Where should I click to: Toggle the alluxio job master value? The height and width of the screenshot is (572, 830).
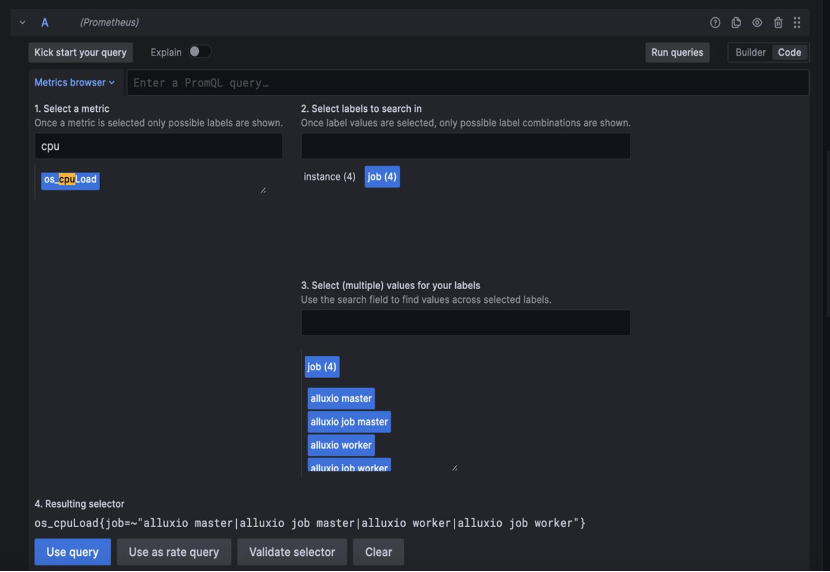[x=349, y=422]
